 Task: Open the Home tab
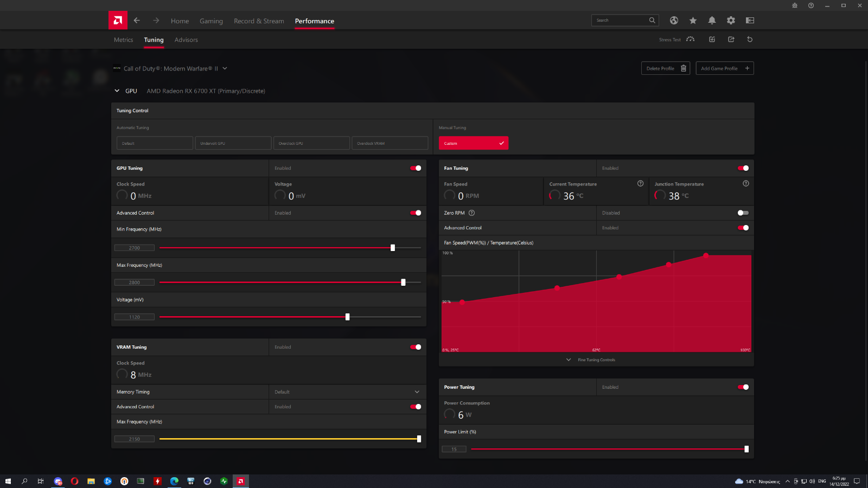coord(180,21)
